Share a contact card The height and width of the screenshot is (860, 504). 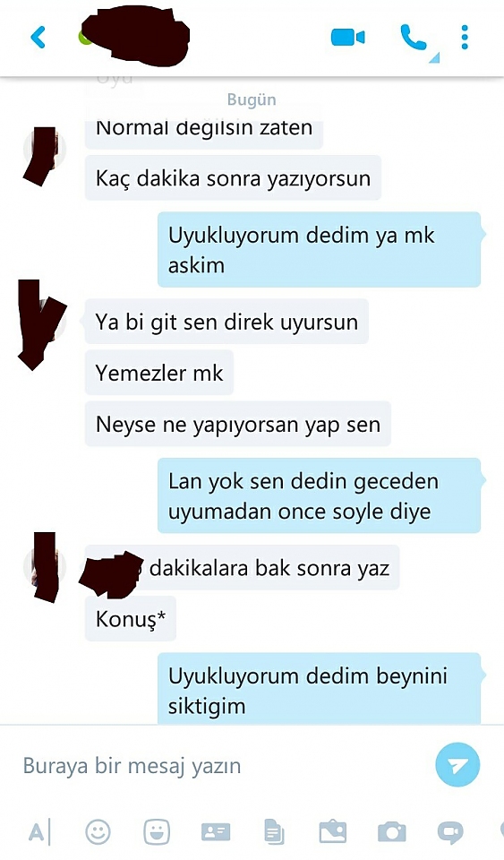[x=216, y=832]
